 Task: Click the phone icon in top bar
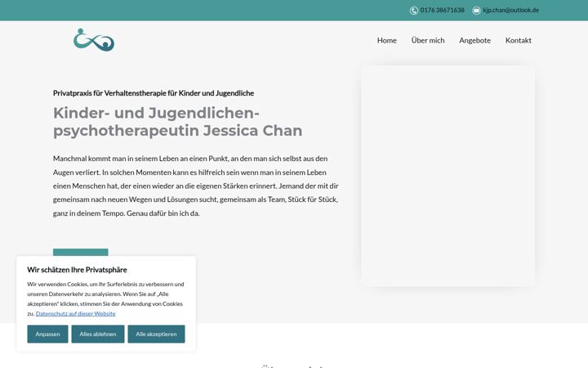click(413, 11)
